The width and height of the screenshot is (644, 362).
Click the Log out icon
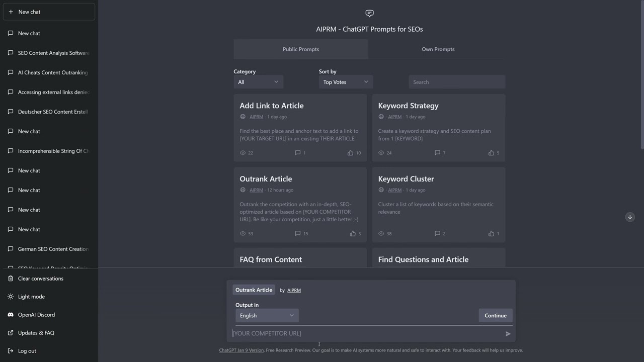(10, 350)
